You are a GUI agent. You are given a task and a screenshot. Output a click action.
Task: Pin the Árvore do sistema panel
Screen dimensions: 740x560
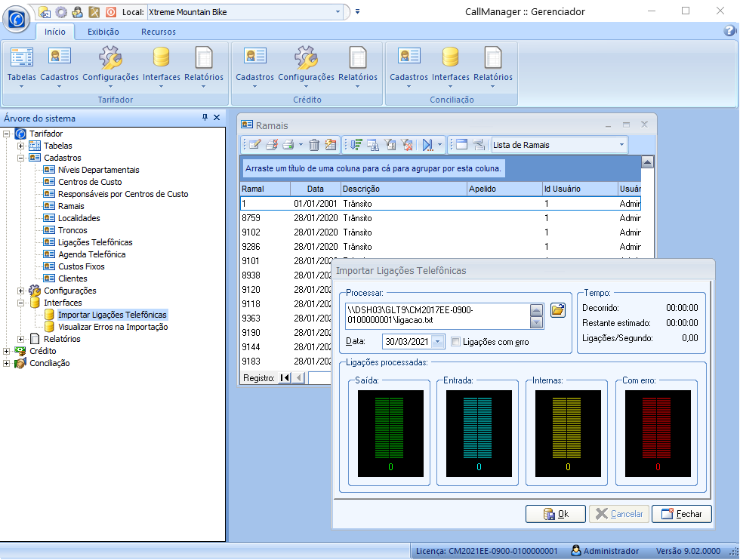click(205, 118)
